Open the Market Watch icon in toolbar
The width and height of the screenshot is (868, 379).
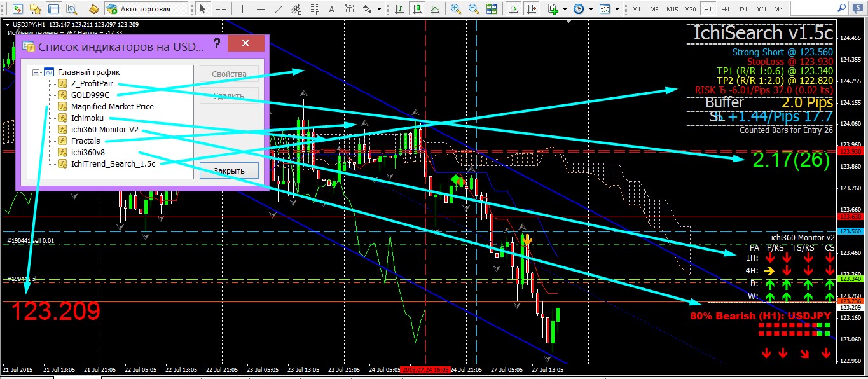19,9
